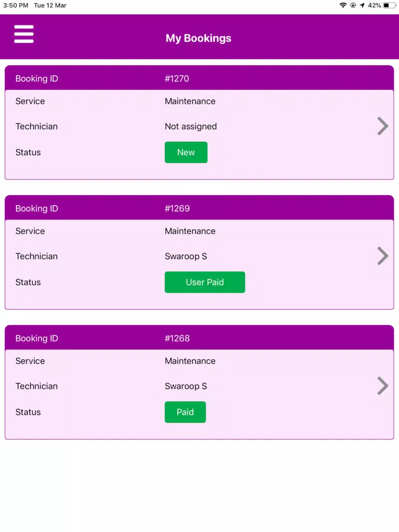Image resolution: width=399 pixels, height=532 pixels.
Task: Tap Maintenance service in booking #1270
Action: [x=190, y=101]
